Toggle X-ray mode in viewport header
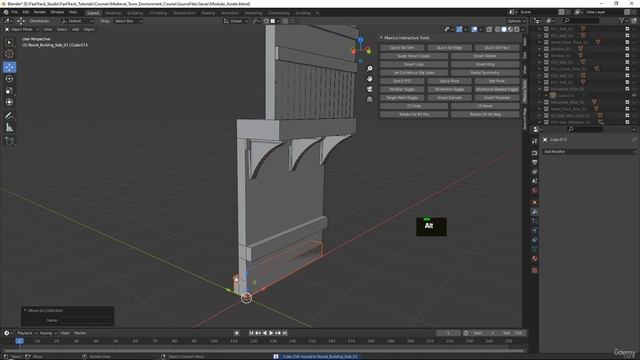The image size is (640, 360). click(489, 29)
